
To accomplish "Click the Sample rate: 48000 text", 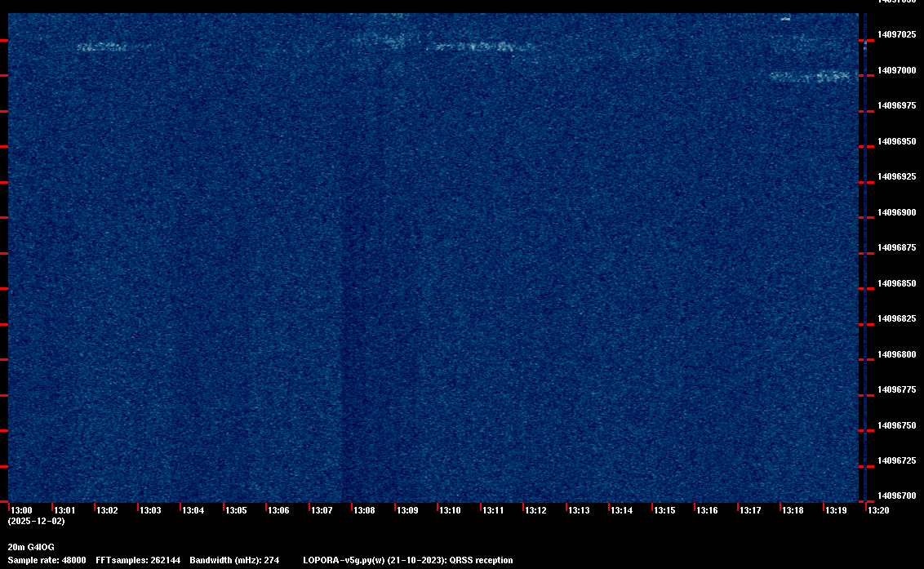I will click(47, 560).
